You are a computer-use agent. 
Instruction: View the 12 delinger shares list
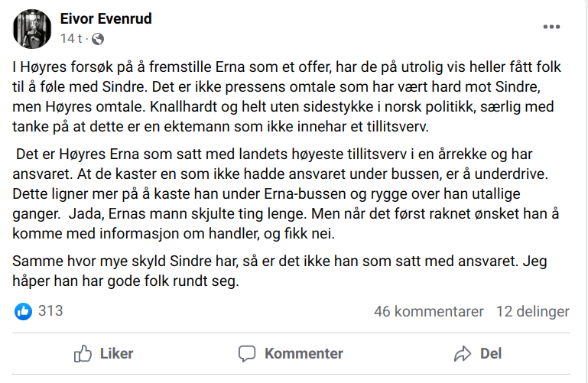[532, 311]
